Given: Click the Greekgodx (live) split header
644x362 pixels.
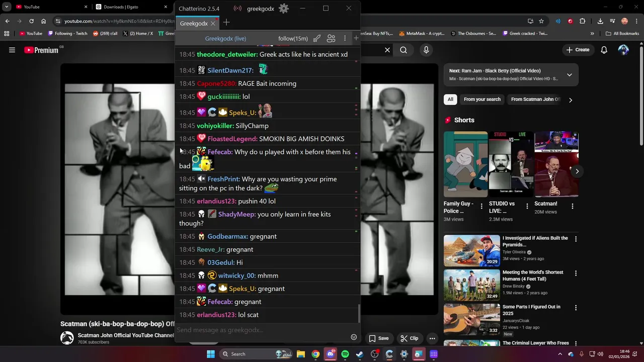Looking at the screenshot, I should (x=225, y=39).
